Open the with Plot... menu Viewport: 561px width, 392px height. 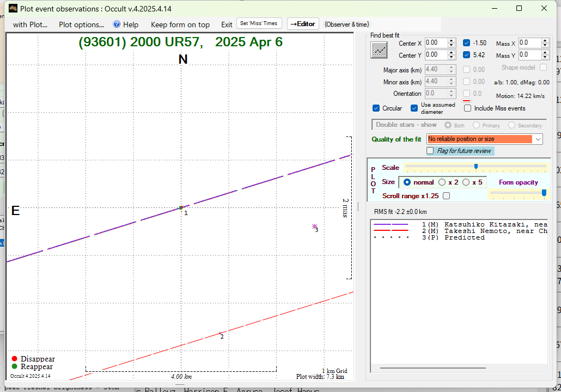coord(30,24)
